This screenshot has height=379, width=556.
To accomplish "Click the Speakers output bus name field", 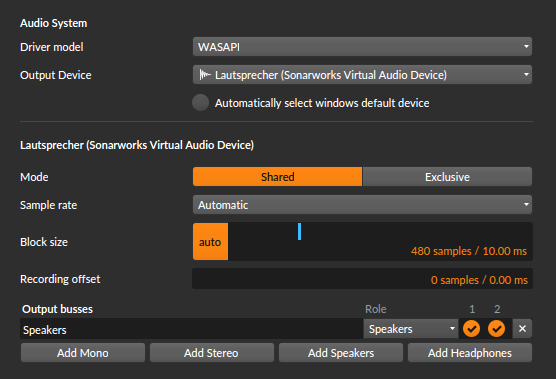I will [x=191, y=329].
